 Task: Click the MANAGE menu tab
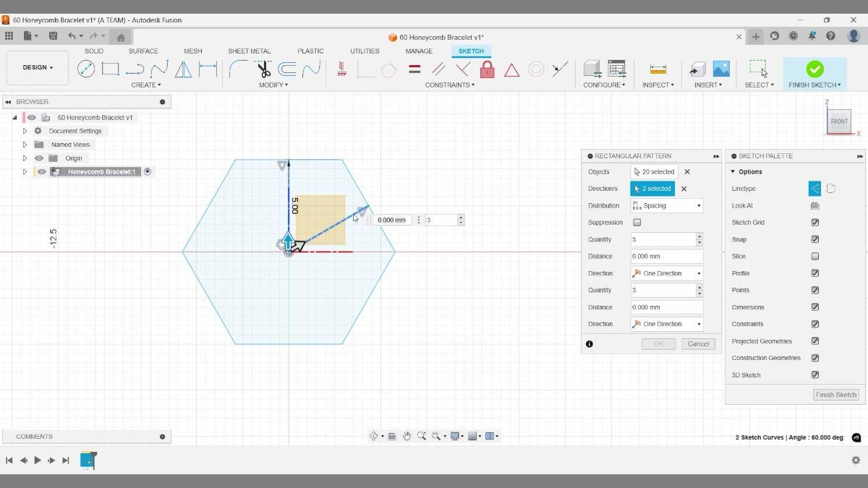click(419, 51)
